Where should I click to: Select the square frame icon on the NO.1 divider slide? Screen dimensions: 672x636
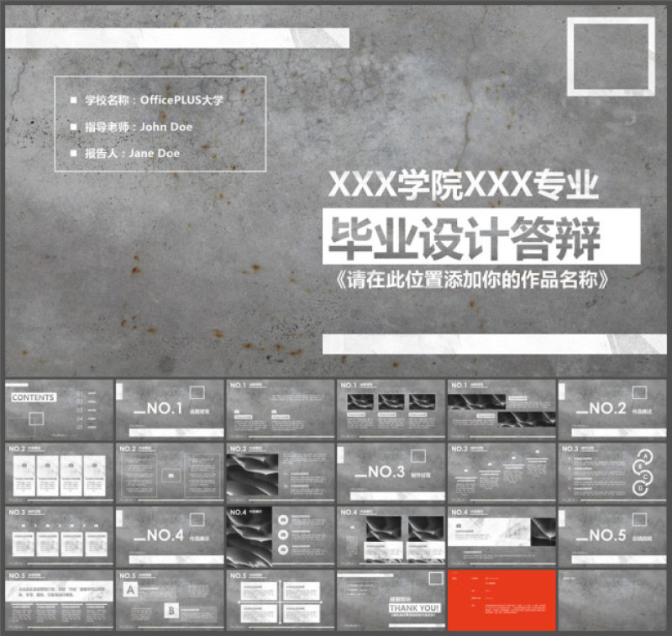tap(198, 393)
